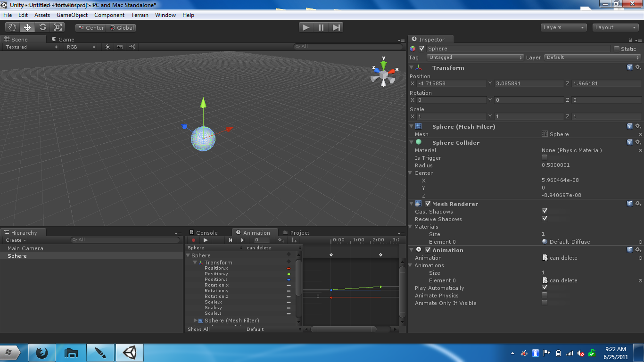Viewport: 644px width, 362px height.
Task: Toggle the Global coordinate button
Action: coord(122,28)
